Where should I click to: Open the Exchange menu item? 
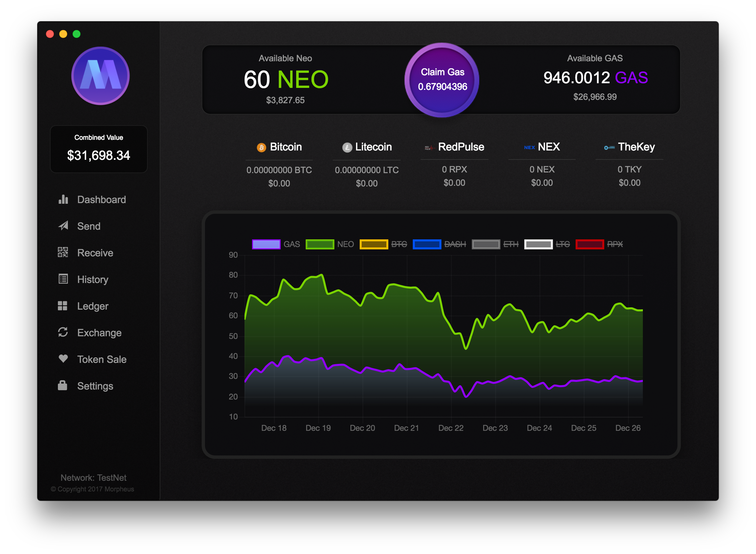pos(99,333)
